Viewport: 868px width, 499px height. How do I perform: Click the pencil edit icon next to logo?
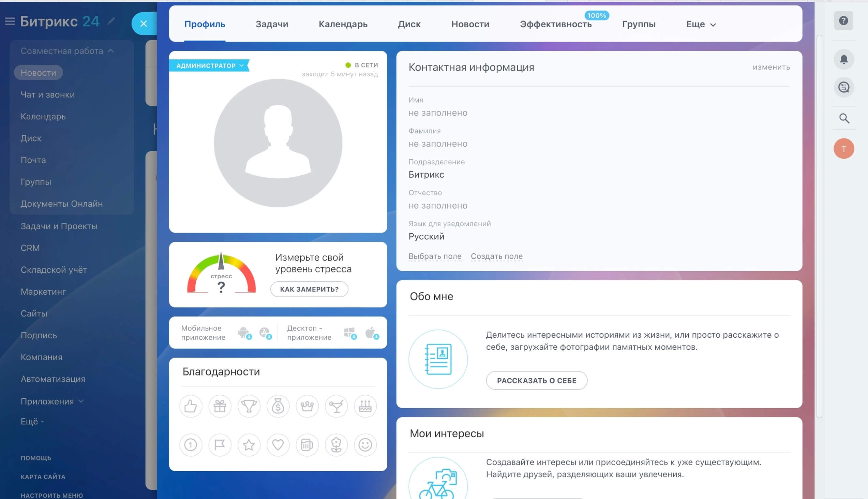pyautogui.click(x=111, y=21)
